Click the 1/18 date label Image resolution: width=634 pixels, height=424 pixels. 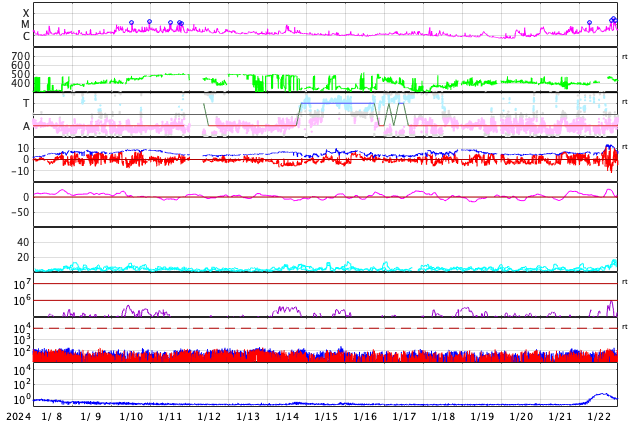[443, 417]
